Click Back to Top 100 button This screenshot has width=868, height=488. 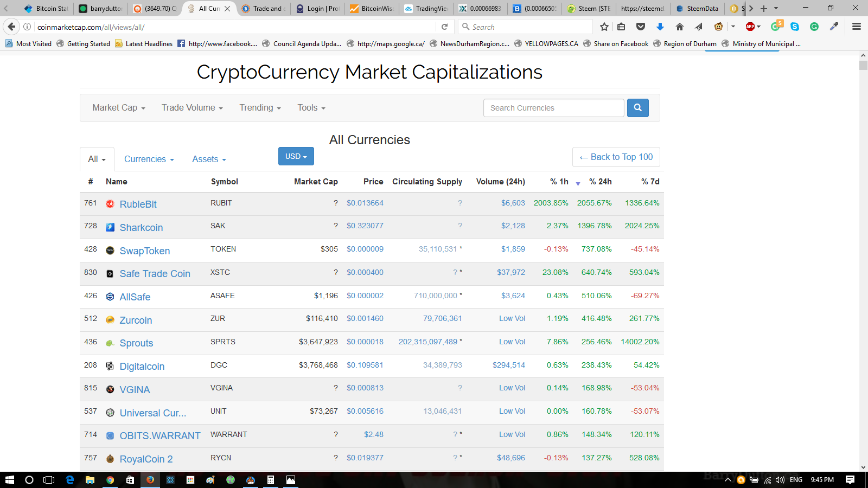[616, 157]
